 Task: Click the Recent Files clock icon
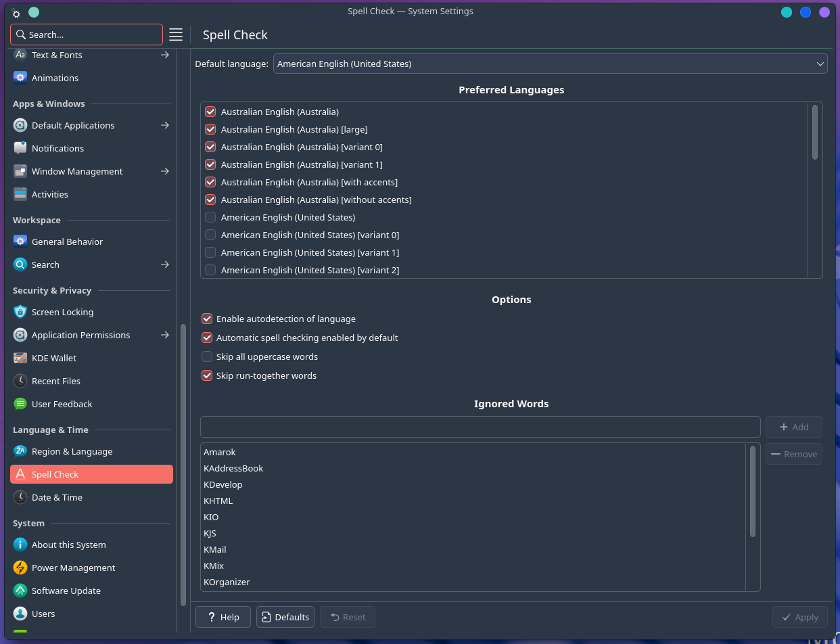click(20, 381)
